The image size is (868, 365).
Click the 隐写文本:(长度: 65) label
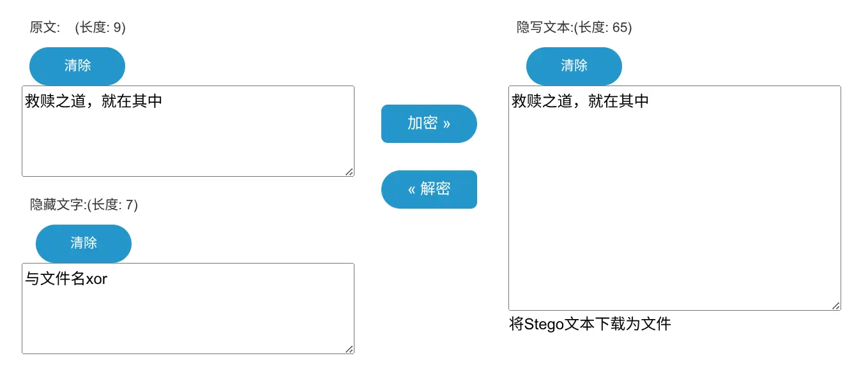click(574, 27)
